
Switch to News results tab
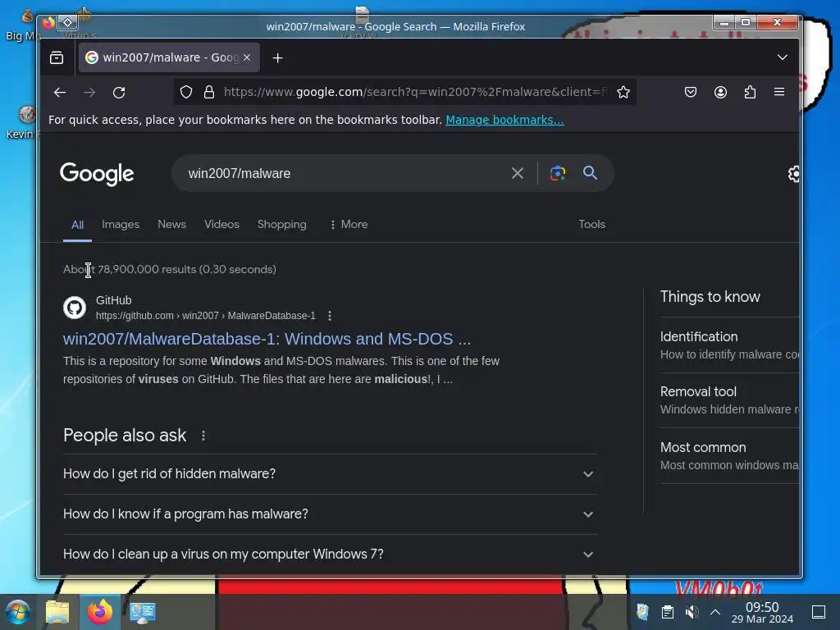pyautogui.click(x=172, y=224)
